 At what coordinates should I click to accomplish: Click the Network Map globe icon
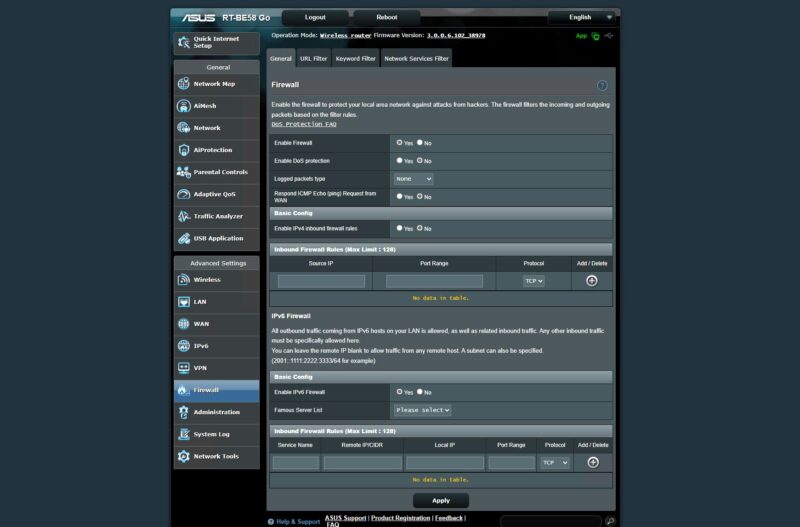point(184,84)
